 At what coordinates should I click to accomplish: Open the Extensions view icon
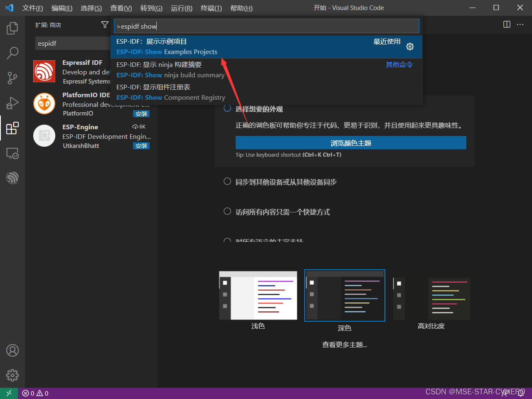tap(12, 128)
